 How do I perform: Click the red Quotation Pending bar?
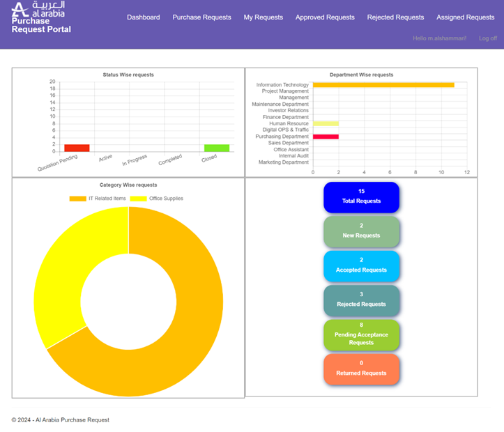pyautogui.click(x=77, y=148)
